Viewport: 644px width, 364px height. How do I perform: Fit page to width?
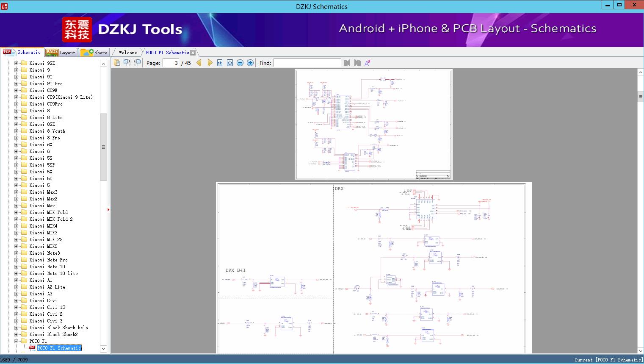click(x=220, y=63)
